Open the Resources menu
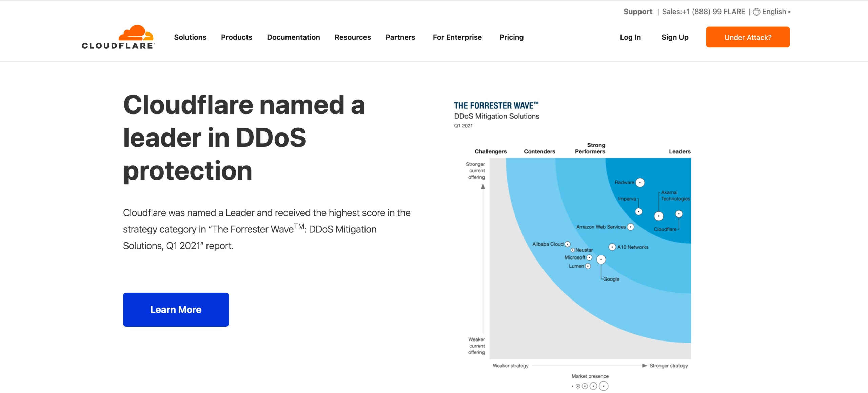 tap(353, 37)
